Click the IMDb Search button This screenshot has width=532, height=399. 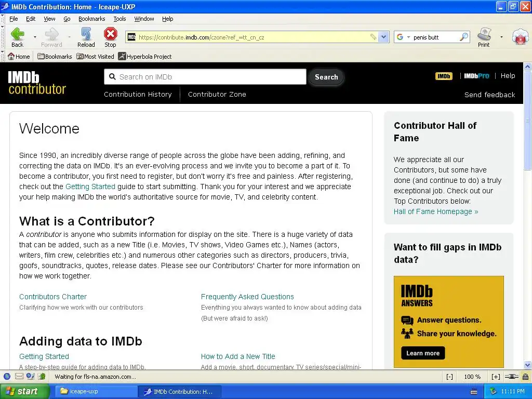point(326,77)
